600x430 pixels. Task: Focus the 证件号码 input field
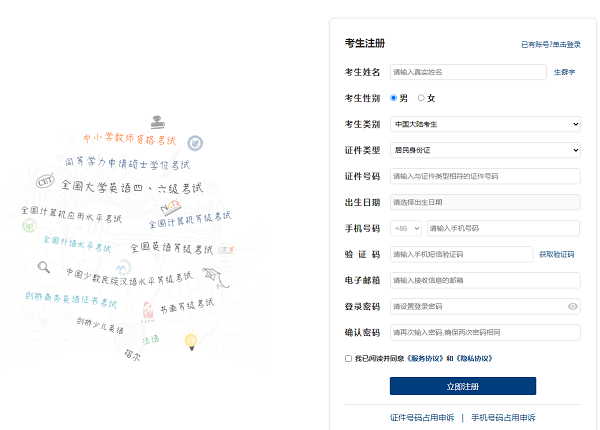[x=485, y=176]
